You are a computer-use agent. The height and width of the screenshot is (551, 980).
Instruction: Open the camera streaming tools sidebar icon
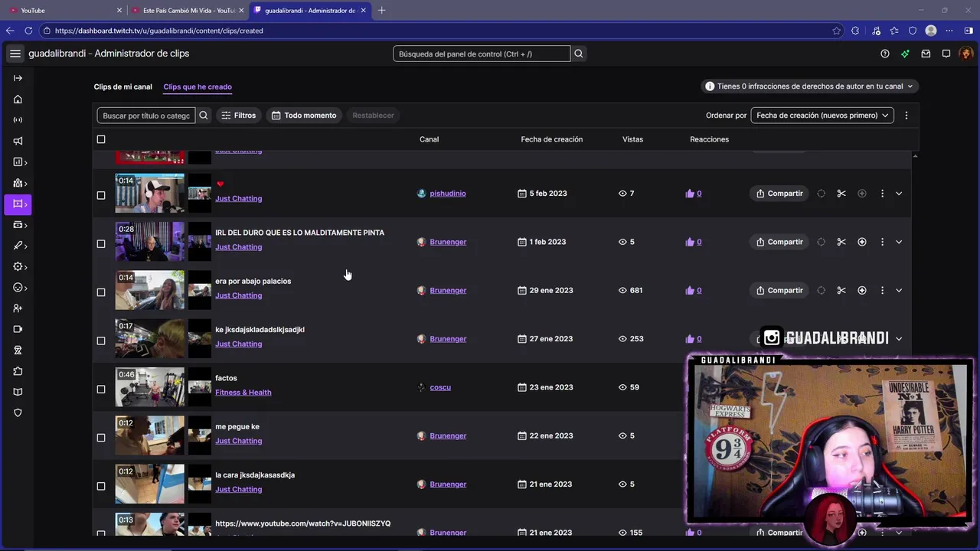pyautogui.click(x=18, y=329)
